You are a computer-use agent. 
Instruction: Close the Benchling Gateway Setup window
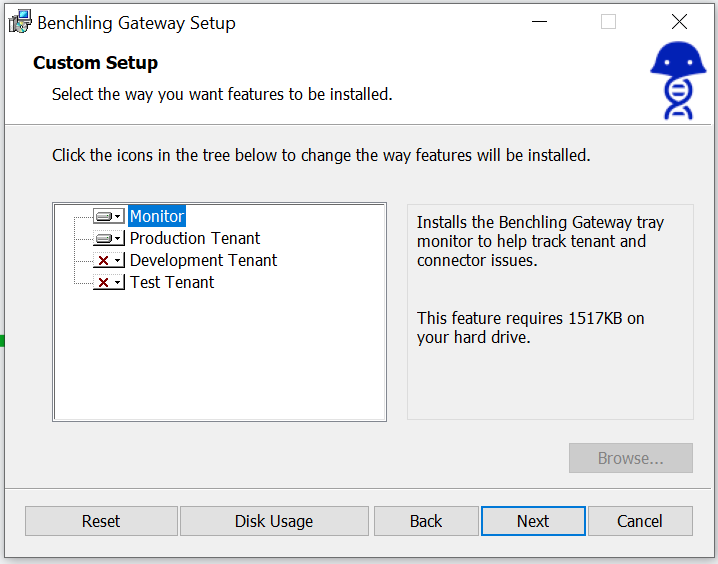(679, 22)
